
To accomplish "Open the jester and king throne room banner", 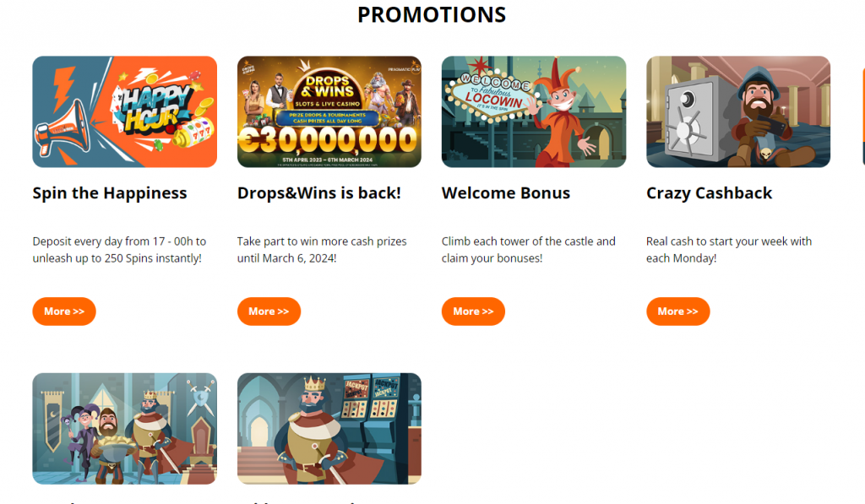I will (125, 429).
